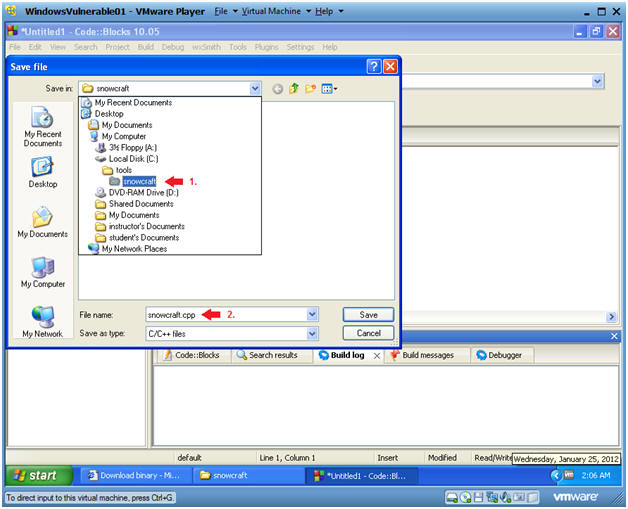Click the Insert status bar entry

click(x=387, y=458)
